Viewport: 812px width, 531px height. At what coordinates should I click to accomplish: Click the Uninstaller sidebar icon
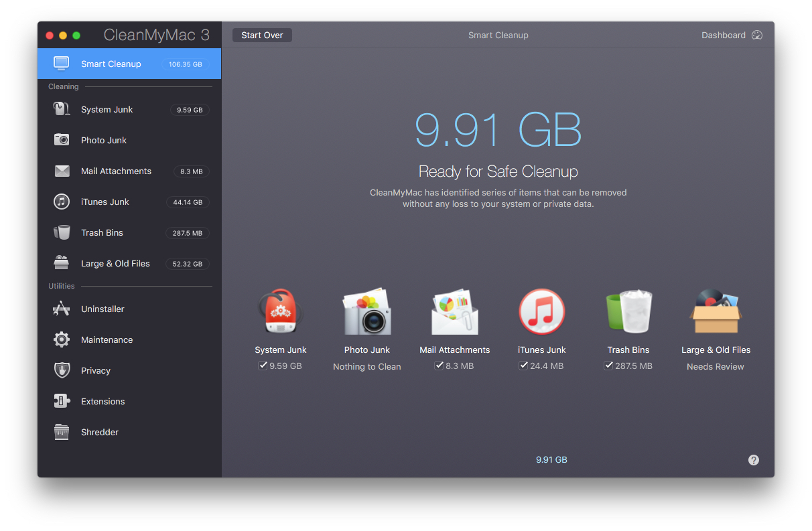pos(62,309)
